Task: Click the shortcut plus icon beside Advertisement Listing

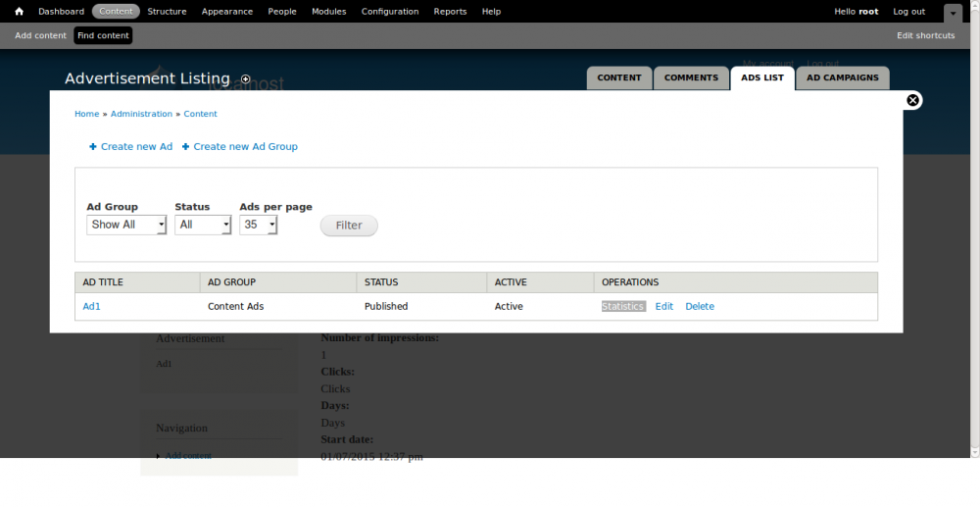Action: pyautogui.click(x=246, y=79)
